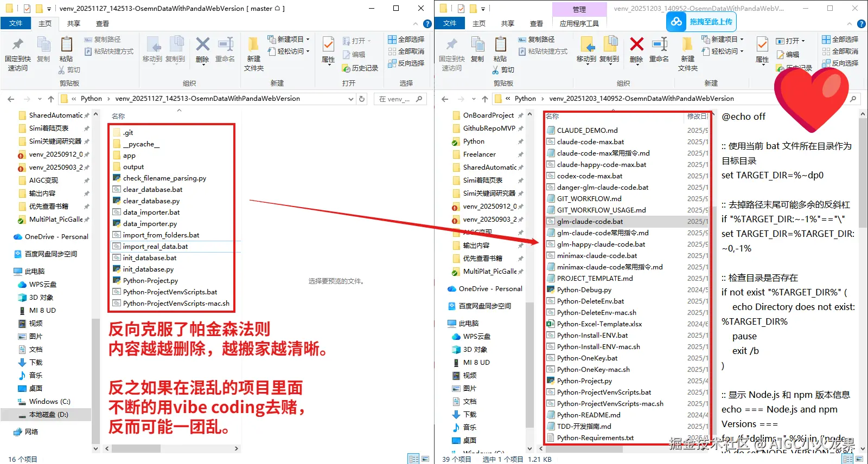The image size is (868, 464).
Task: Click Cut (剪切) scissors in right window ribbon
Action: (503, 70)
